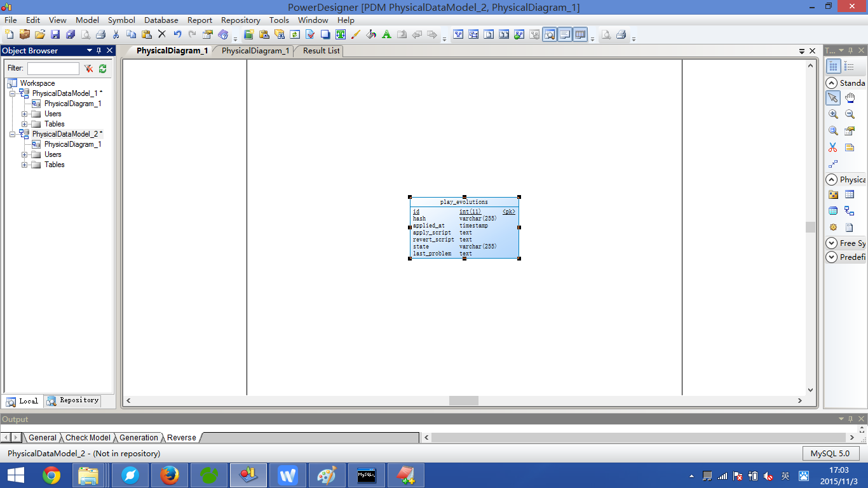
Task: Open the Model menu
Action: point(87,20)
